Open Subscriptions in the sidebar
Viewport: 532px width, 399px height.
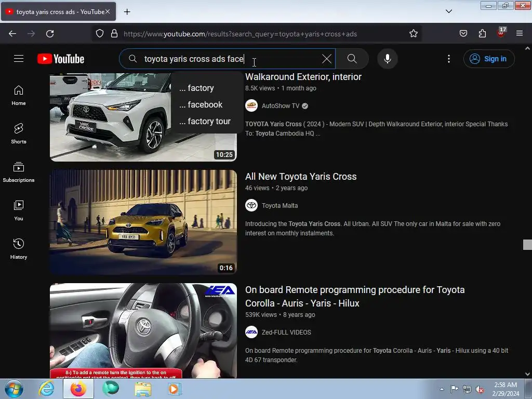[x=19, y=172]
